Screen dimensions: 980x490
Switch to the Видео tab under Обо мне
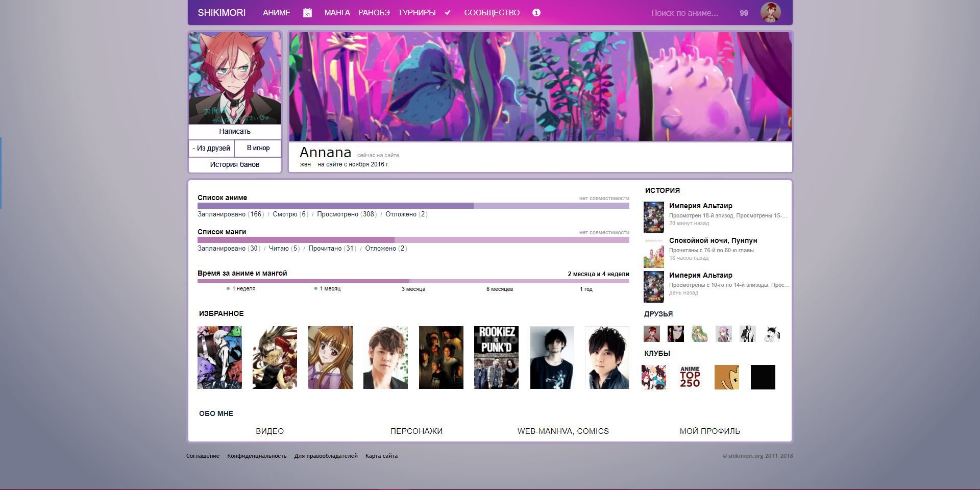coord(269,431)
